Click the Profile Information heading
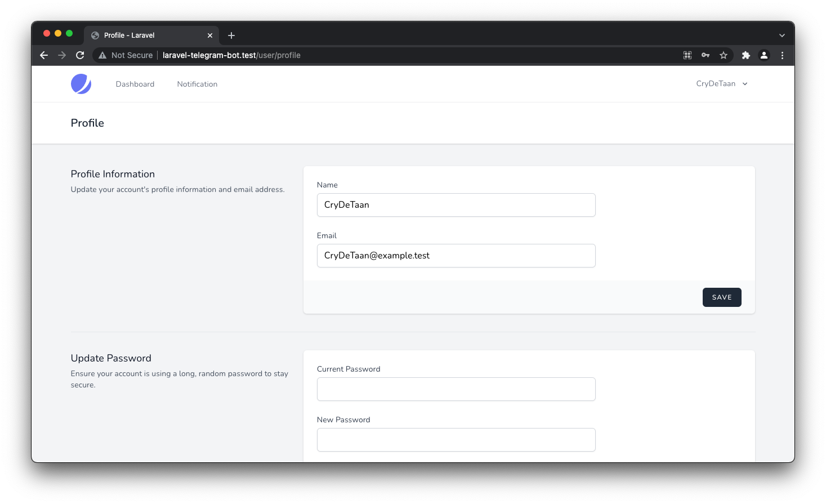 coord(113,174)
